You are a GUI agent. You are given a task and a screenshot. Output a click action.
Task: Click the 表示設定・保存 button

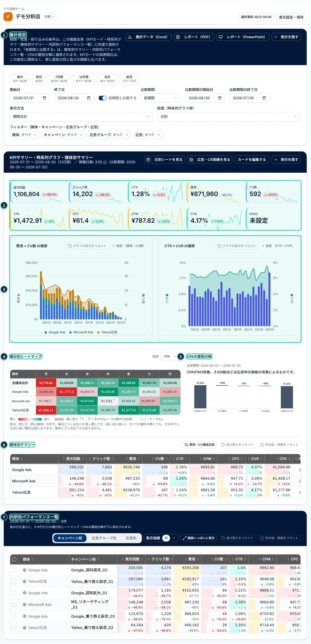(x=291, y=17)
